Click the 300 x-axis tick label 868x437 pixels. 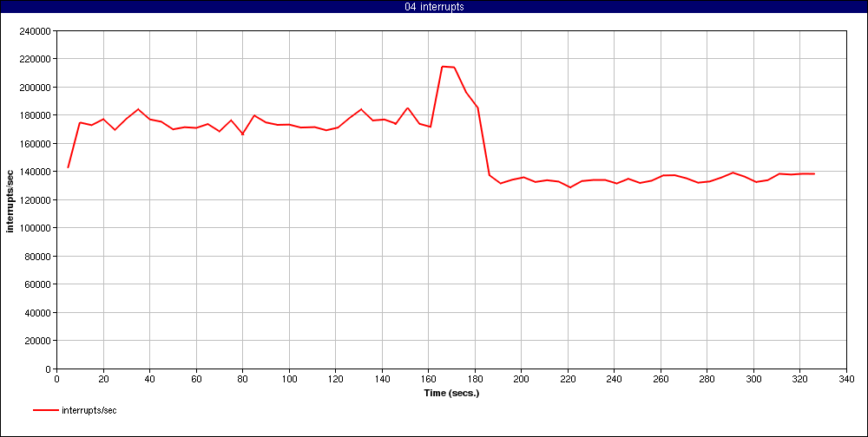754,380
